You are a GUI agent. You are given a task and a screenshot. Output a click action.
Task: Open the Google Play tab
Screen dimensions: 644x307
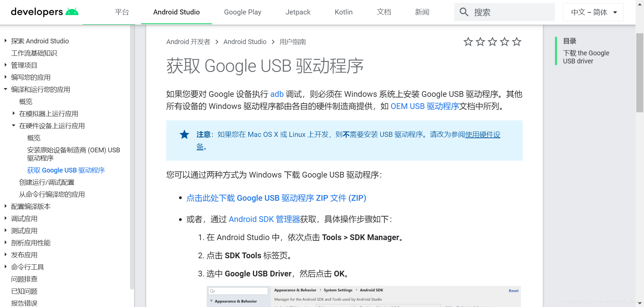pyautogui.click(x=243, y=12)
